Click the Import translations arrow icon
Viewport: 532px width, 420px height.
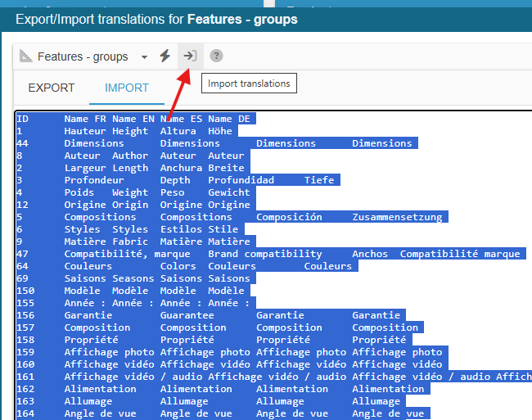click(190, 56)
